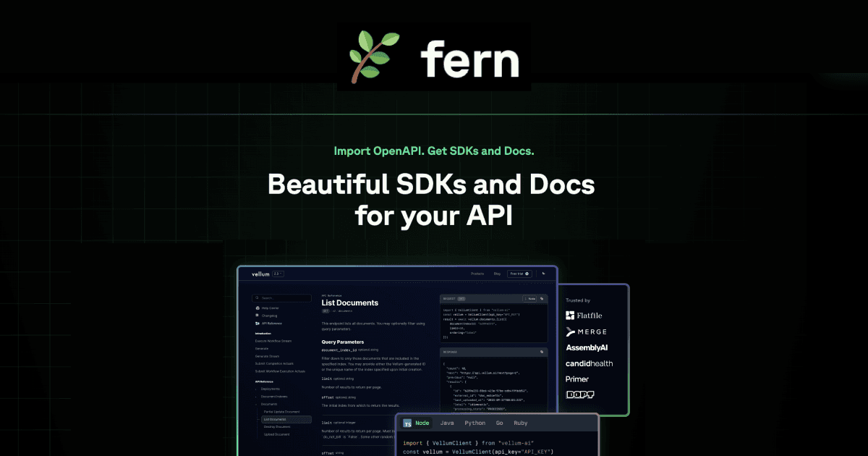Click the List Documents page heading
868x456 pixels.
350,303
